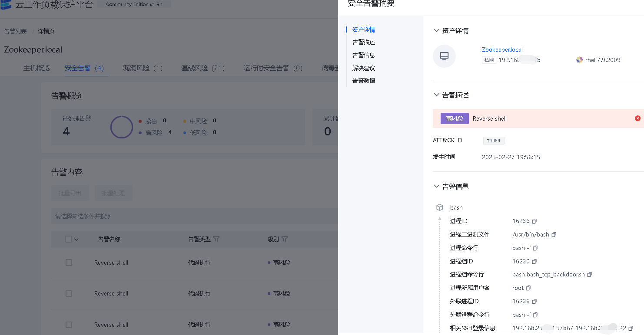
Task: Check the first Reverse shell alert row
Action: 69,263
